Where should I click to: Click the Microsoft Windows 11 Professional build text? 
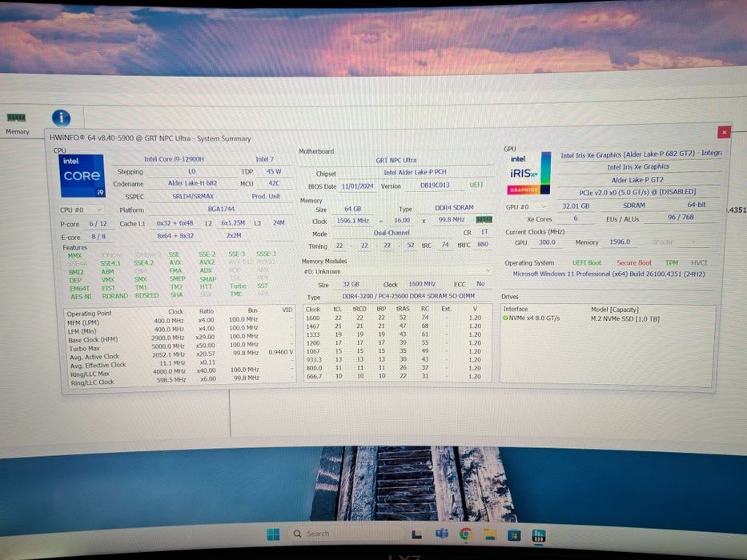[x=608, y=274]
